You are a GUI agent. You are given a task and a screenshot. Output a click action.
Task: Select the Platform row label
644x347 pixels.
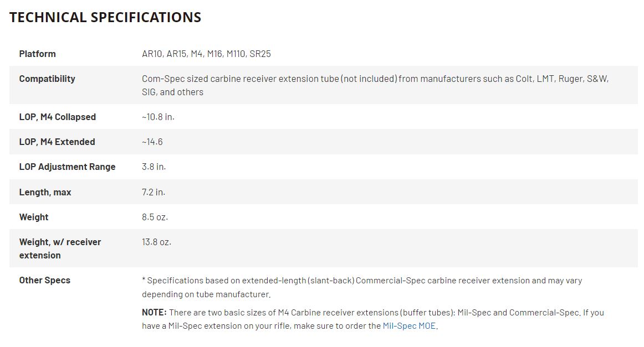pos(37,54)
